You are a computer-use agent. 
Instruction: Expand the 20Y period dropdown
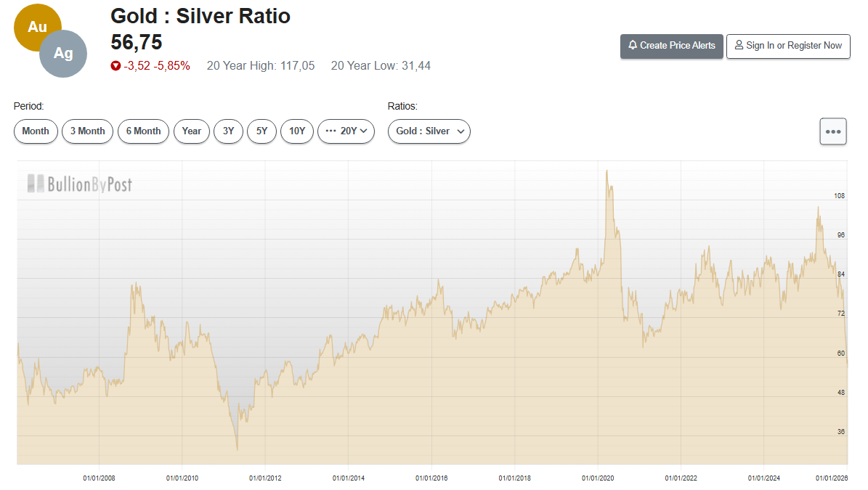346,131
